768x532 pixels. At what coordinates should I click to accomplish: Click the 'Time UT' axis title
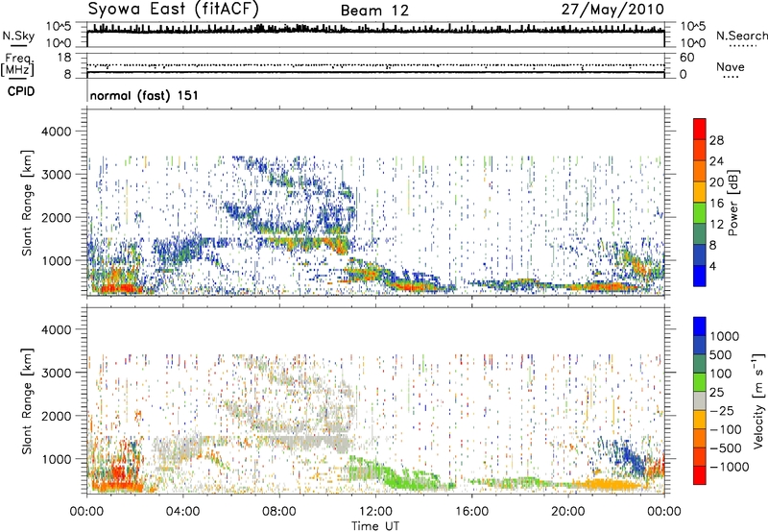coord(375,526)
